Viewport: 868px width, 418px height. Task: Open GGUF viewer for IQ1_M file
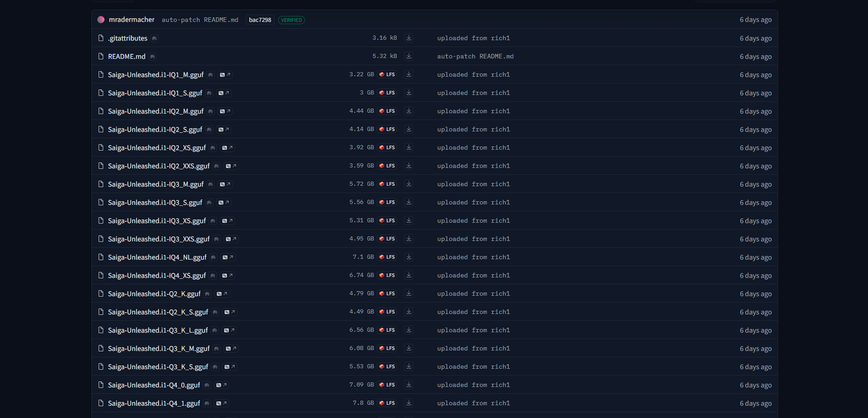pyautogui.click(x=225, y=75)
